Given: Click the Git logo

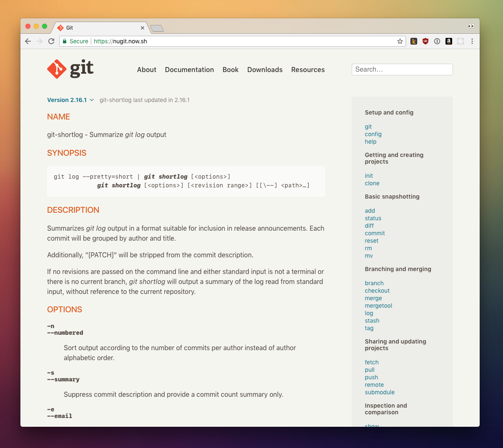Looking at the screenshot, I should pos(70,68).
